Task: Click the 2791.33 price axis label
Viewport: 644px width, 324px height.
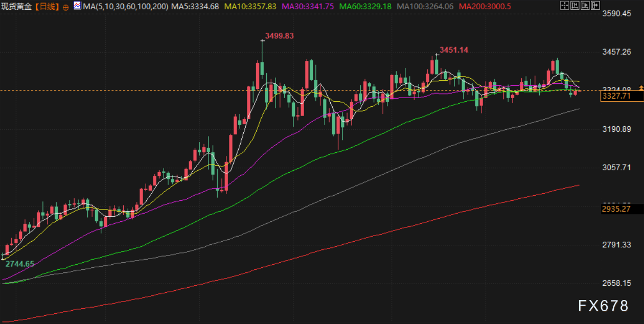Action: (616, 244)
